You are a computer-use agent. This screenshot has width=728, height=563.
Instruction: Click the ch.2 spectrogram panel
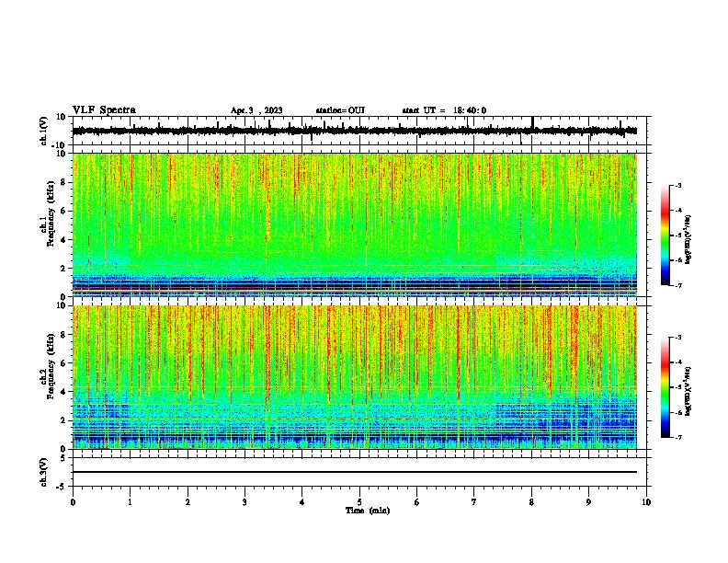coord(355,377)
